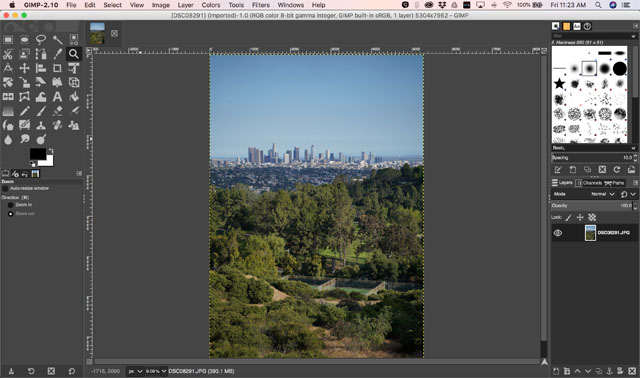The width and height of the screenshot is (640, 378).
Task: Select the Gradient tool
Action: coord(8,111)
